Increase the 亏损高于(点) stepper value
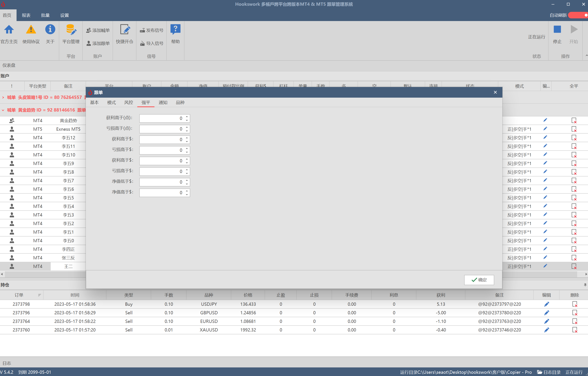Viewport: 588px width, 376px height. (187, 127)
